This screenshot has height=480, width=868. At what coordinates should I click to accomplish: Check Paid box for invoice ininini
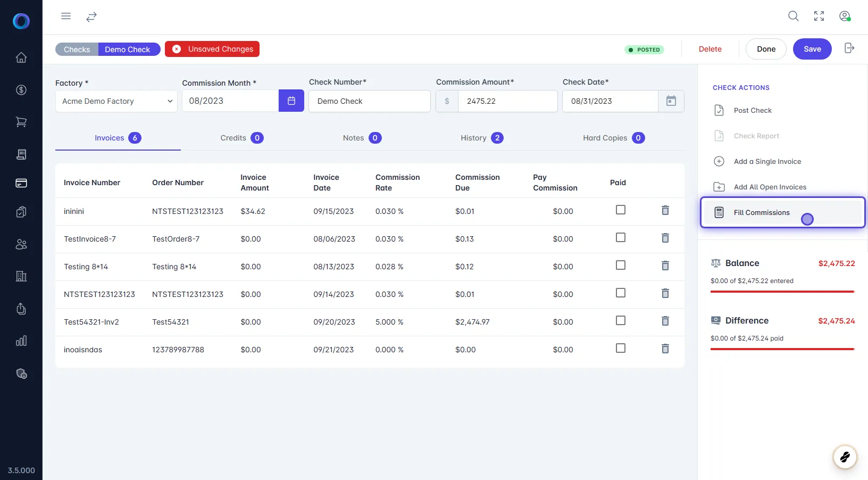(621, 210)
